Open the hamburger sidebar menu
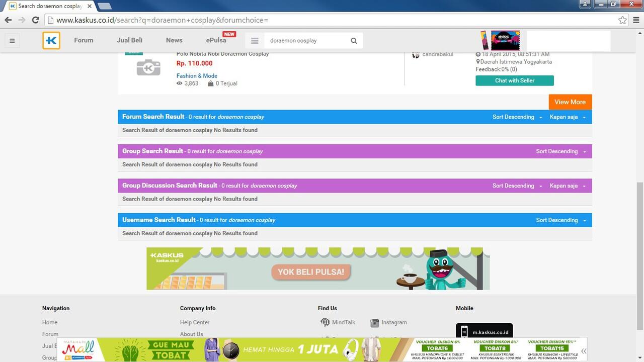644x362 pixels. (x=12, y=41)
